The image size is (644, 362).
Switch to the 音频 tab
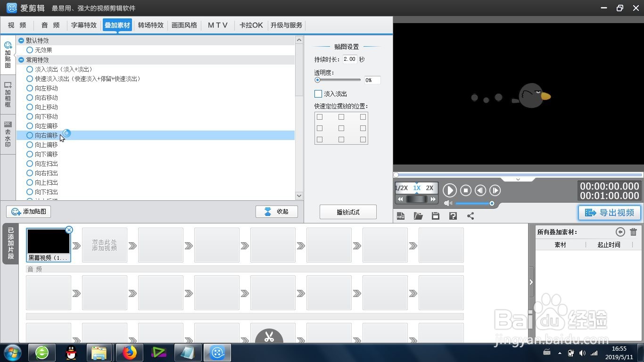(x=50, y=25)
